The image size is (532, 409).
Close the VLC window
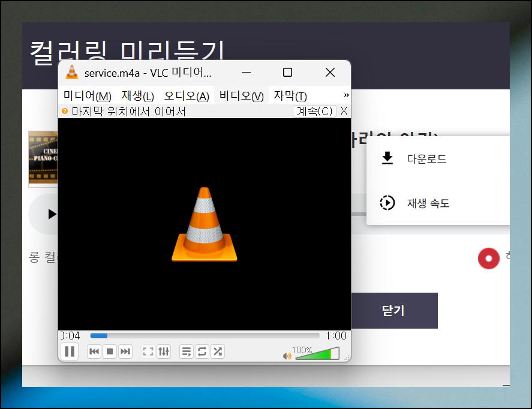pyautogui.click(x=330, y=72)
